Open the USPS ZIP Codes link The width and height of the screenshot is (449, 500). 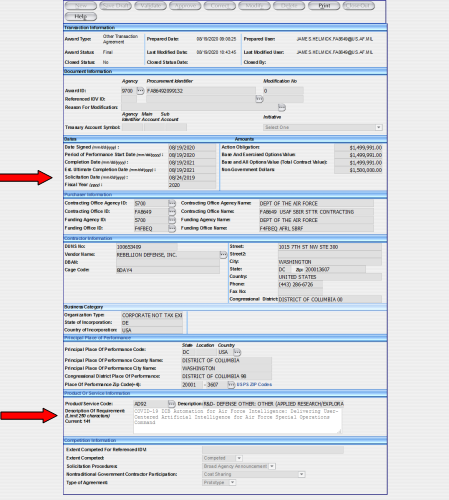(254, 385)
